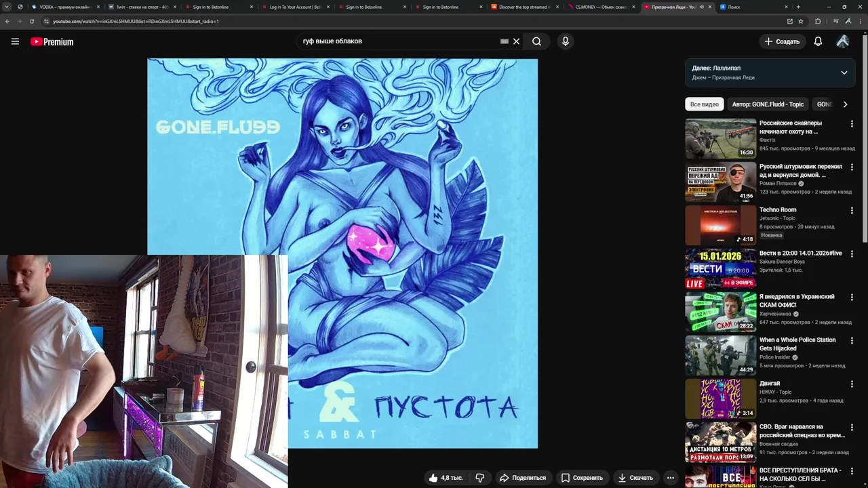Close the 'Призрачная Леди' YouTube tab
868x488 pixels.
710,7
